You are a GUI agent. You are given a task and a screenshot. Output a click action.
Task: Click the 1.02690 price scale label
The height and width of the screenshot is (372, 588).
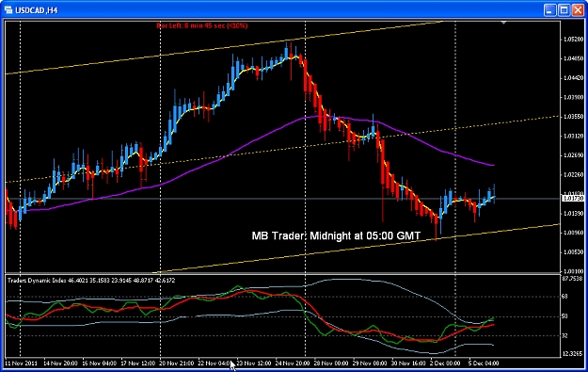[x=574, y=155]
